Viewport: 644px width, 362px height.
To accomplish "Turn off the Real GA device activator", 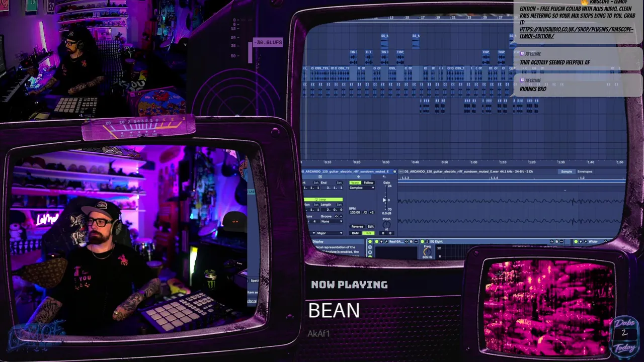I will [x=376, y=241].
